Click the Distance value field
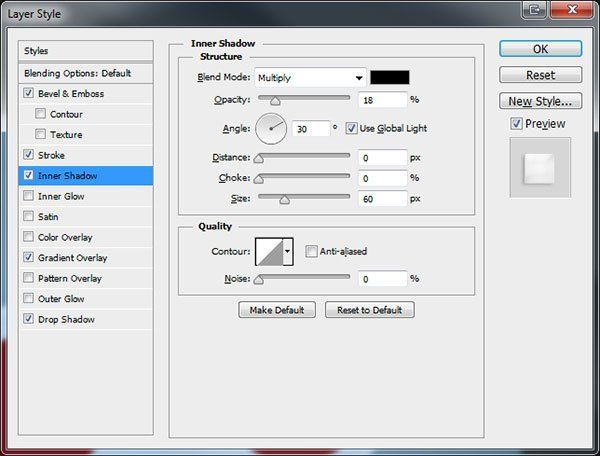The image size is (600, 456). click(383, 158)
